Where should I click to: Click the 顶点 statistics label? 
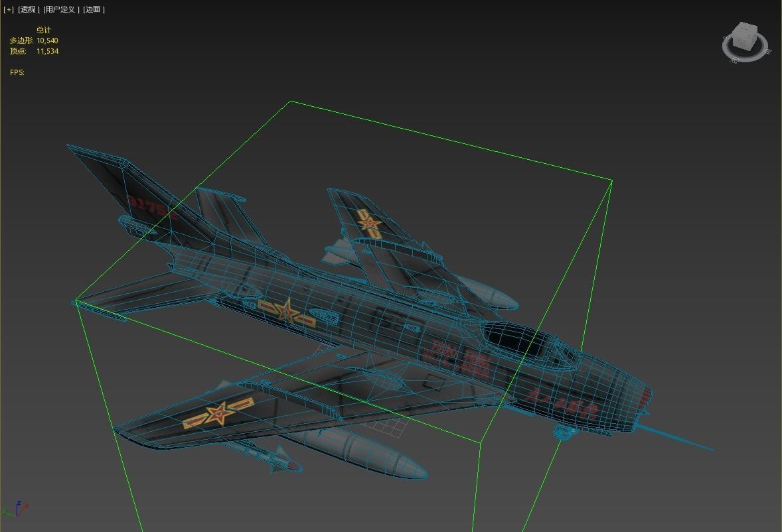point(18,51)
